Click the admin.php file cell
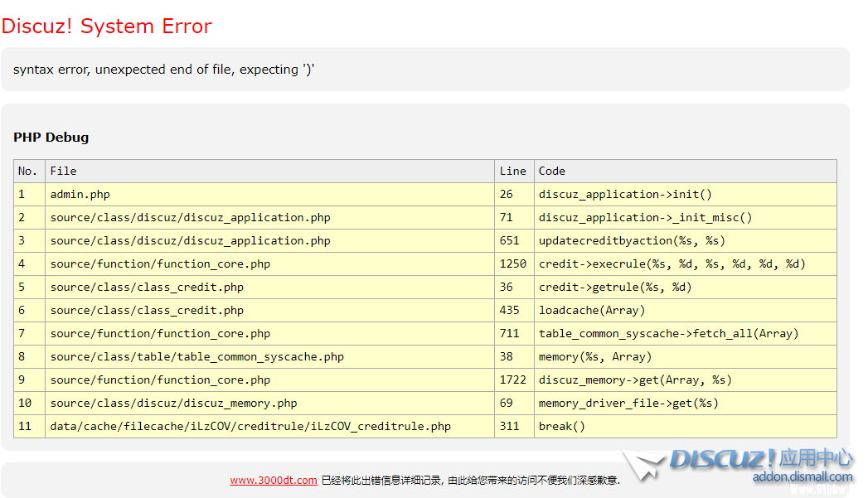The image size is (868, 498). (x=80, y=194)
